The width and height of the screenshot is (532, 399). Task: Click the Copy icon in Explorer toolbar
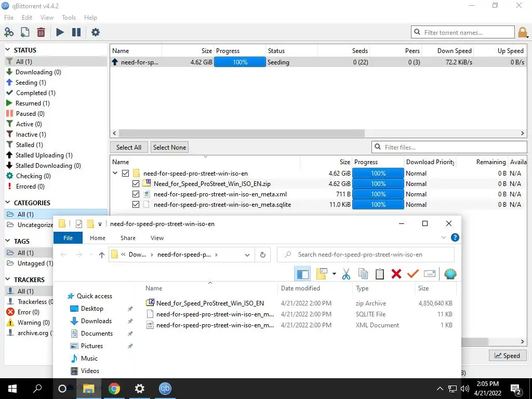coord(363,274)
